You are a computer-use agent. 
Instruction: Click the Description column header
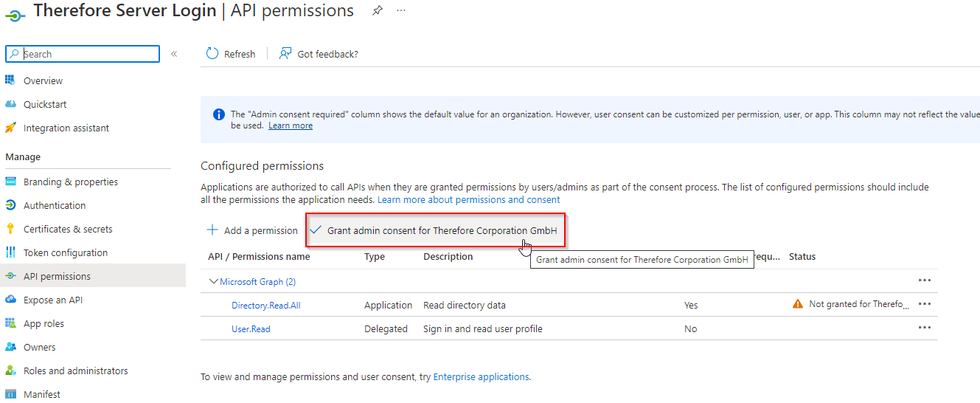tap(448, 256)
